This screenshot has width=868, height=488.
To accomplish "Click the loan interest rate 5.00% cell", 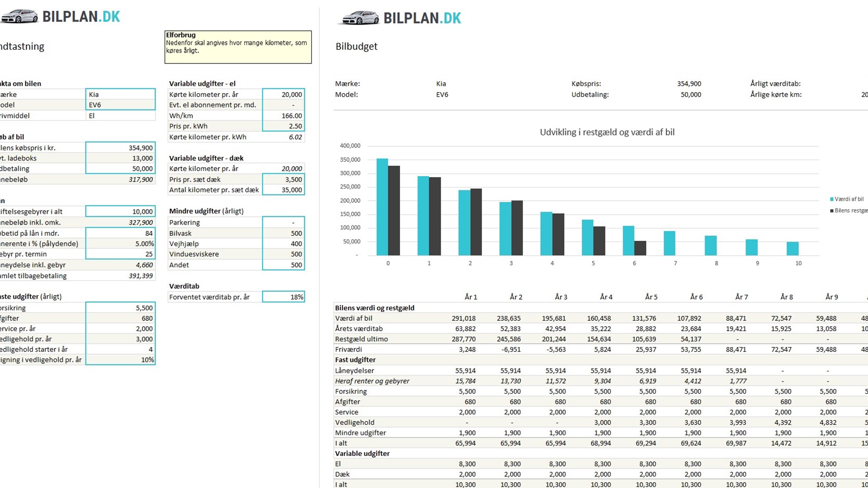I will [120, 244].
